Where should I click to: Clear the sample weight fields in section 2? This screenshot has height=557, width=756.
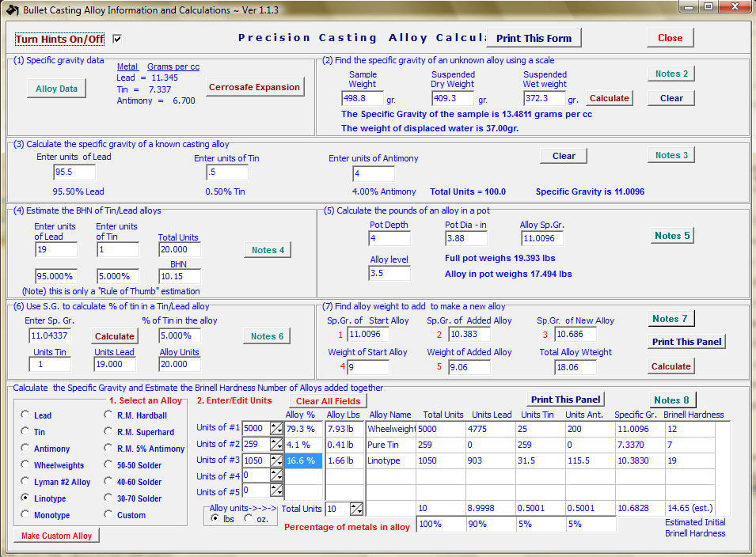pos(671,97)
